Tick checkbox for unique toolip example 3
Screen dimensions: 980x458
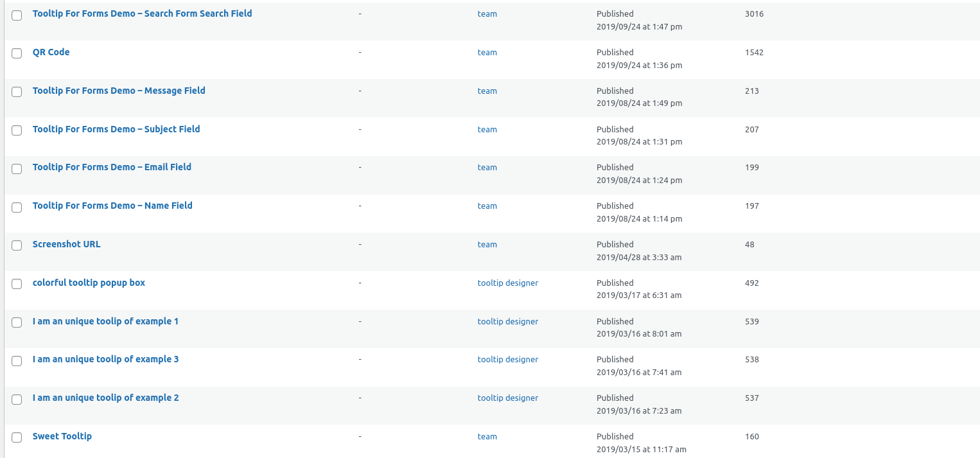click(17, 360)
